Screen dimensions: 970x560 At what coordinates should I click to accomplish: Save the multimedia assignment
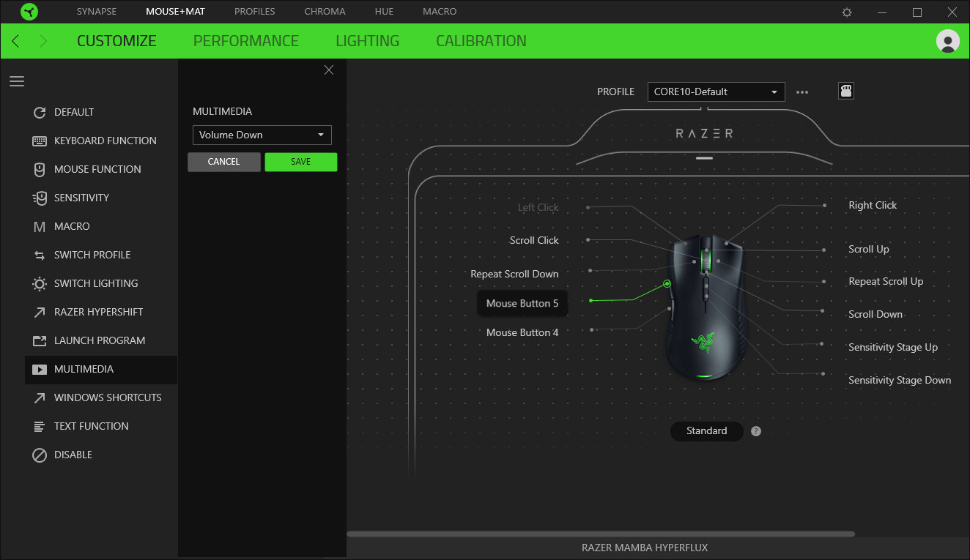(x=300, y=162)
